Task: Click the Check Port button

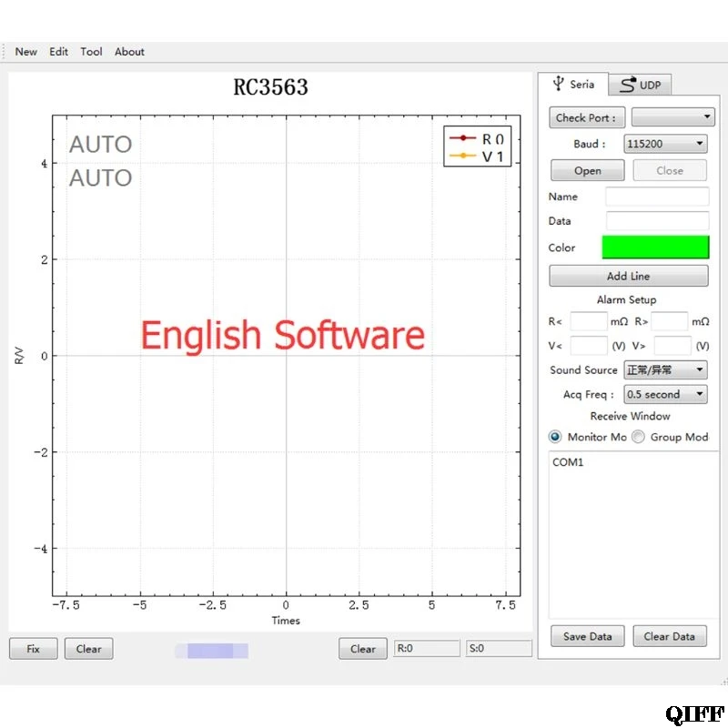Action: tap(587, 117)
